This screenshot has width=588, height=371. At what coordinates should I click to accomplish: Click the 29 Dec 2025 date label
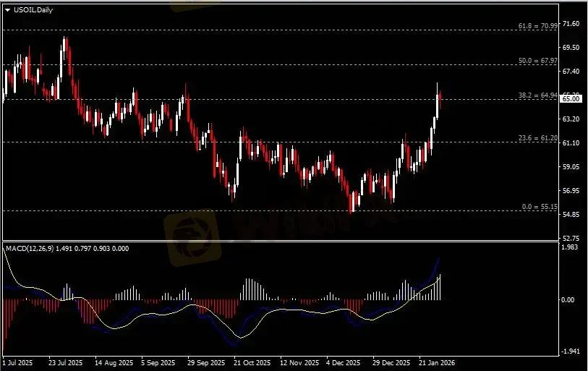391,363
